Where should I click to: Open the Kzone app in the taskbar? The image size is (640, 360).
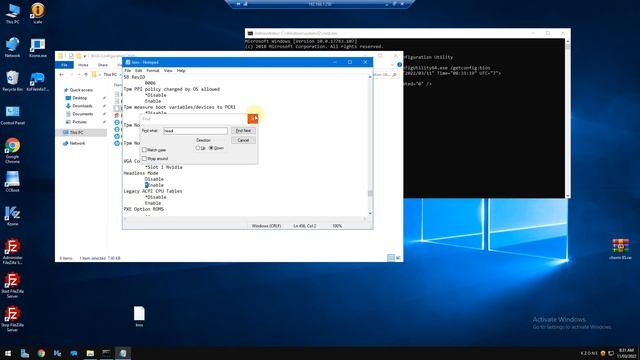click(x=58, y=353)
